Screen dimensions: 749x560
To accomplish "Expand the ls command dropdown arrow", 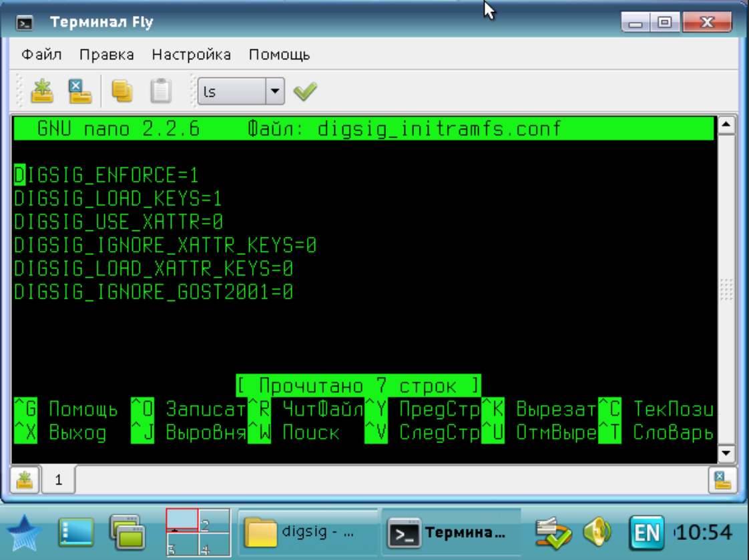I will tap(274, 91).
